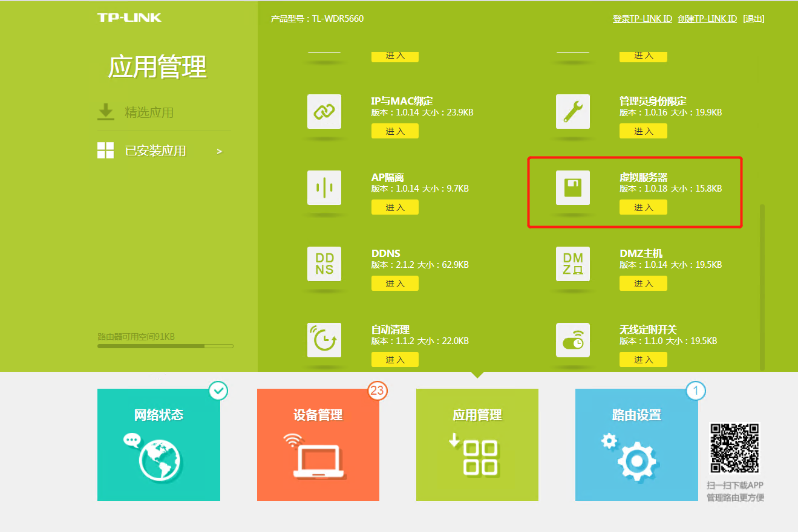Click the 创建TP-LINK ID link
Image resolution: width=798 pixels, height=532 pixels.
pos(707,19)
